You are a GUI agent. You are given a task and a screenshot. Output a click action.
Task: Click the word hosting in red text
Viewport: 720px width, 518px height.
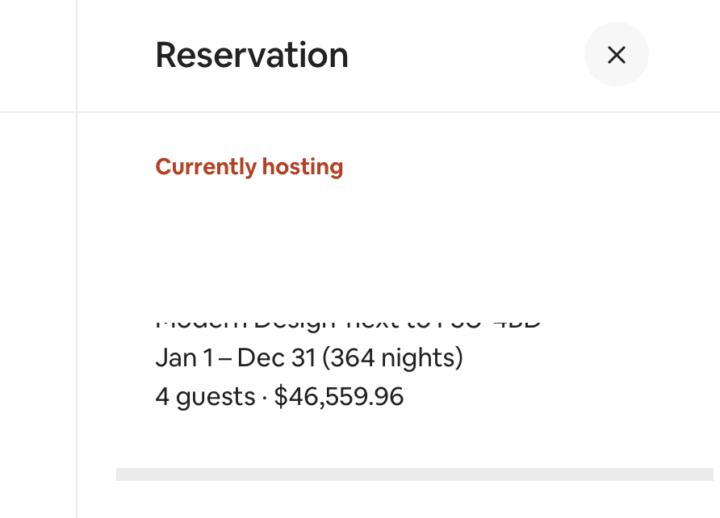(x=302, y=167)
